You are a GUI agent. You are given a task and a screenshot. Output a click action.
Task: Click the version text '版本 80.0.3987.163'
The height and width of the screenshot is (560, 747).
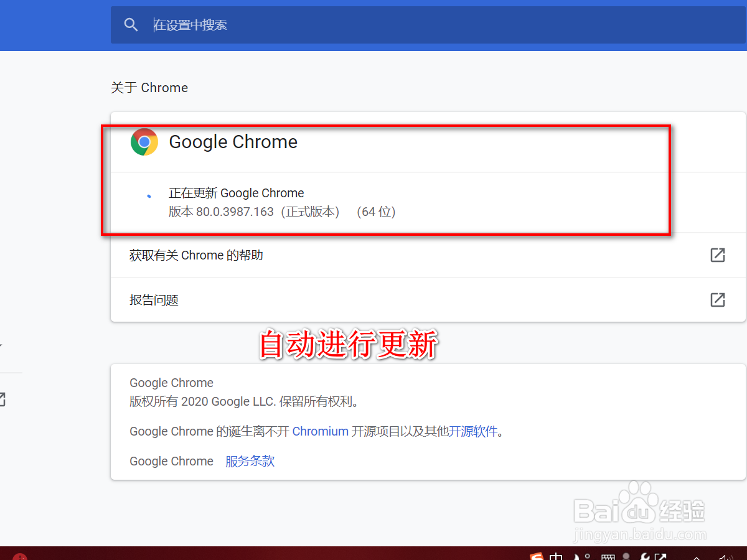coord(221,212)
